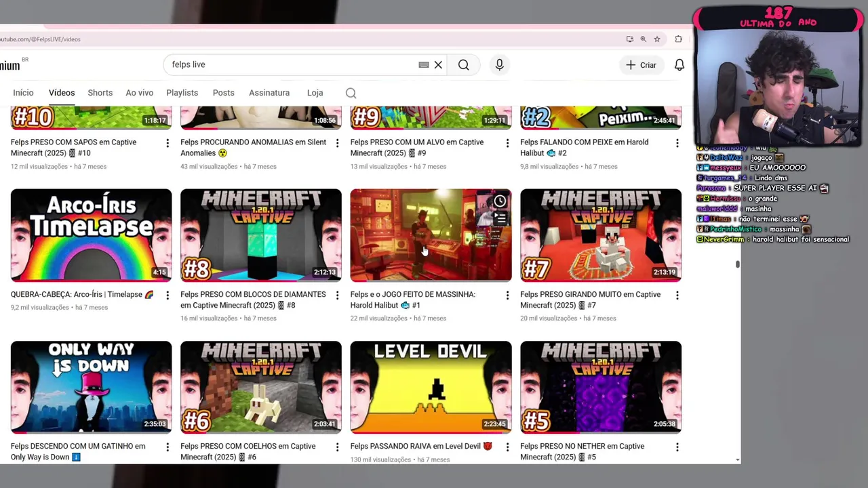868x488 pixels.
Task: Open options for Arco-Íris Timelapse video
Action: tap(167, 296)
